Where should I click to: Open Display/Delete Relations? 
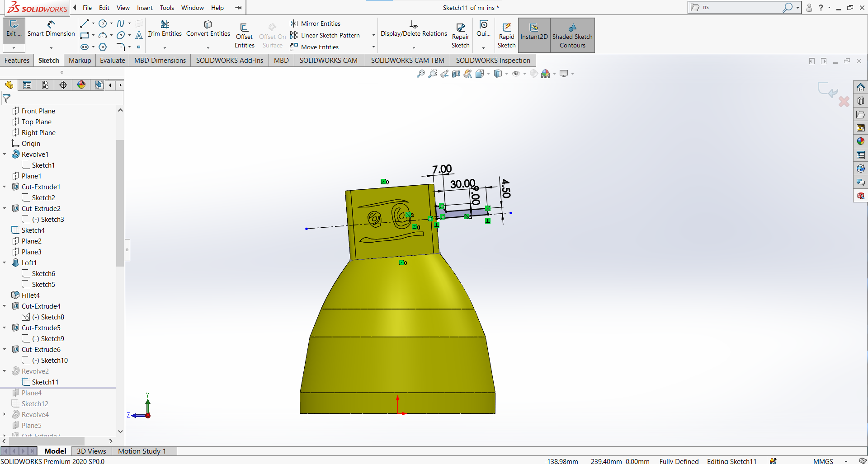414,29
